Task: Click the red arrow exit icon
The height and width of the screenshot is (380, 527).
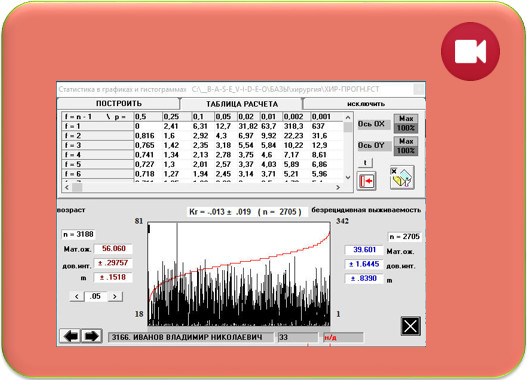Action: coord(366,181)
